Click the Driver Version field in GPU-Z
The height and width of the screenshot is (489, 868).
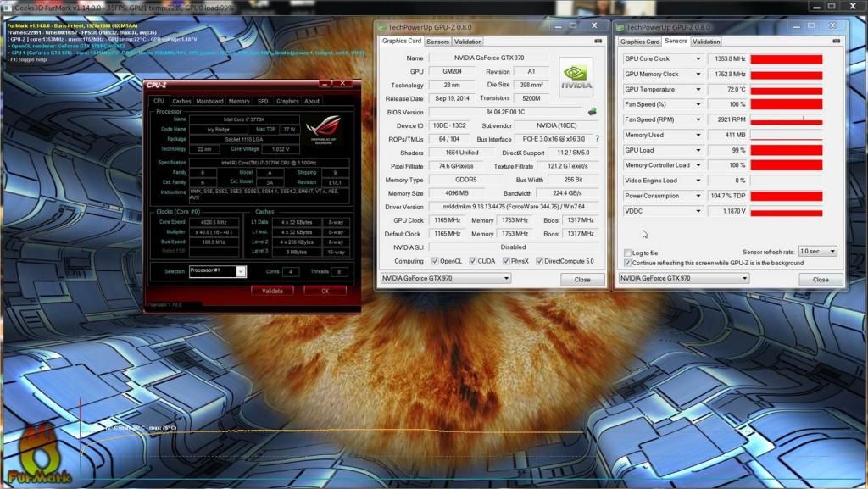(x=514, y=207)
